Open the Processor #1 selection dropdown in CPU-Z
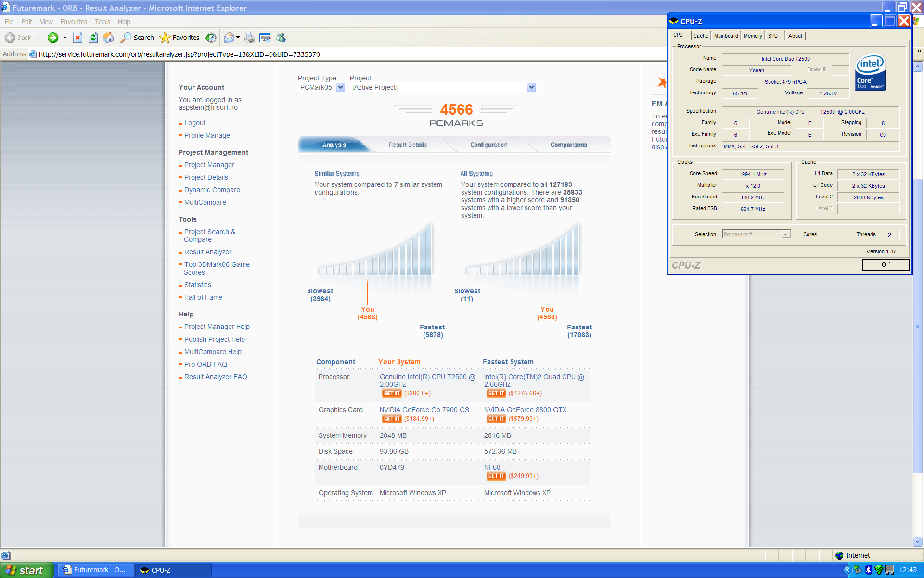 point(785,234)
